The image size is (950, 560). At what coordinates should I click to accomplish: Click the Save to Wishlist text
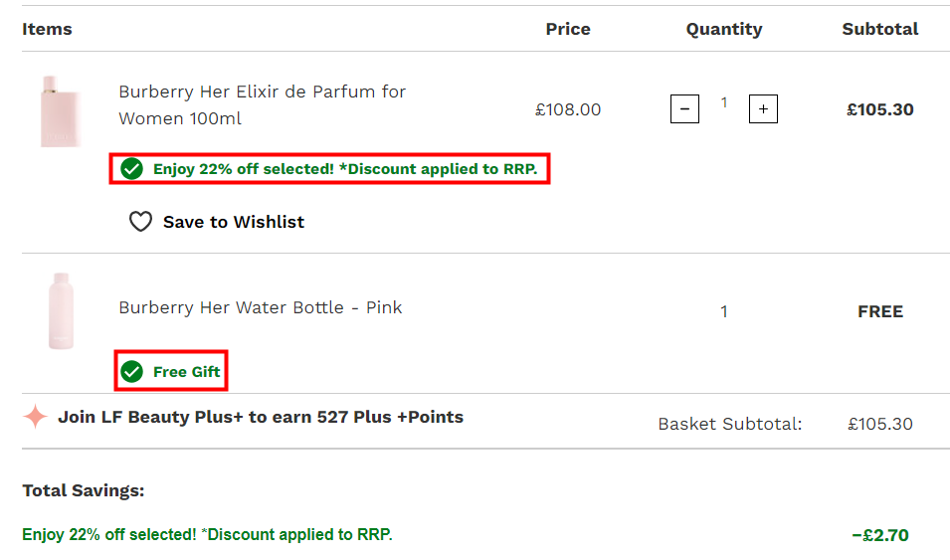coord(234,222)
